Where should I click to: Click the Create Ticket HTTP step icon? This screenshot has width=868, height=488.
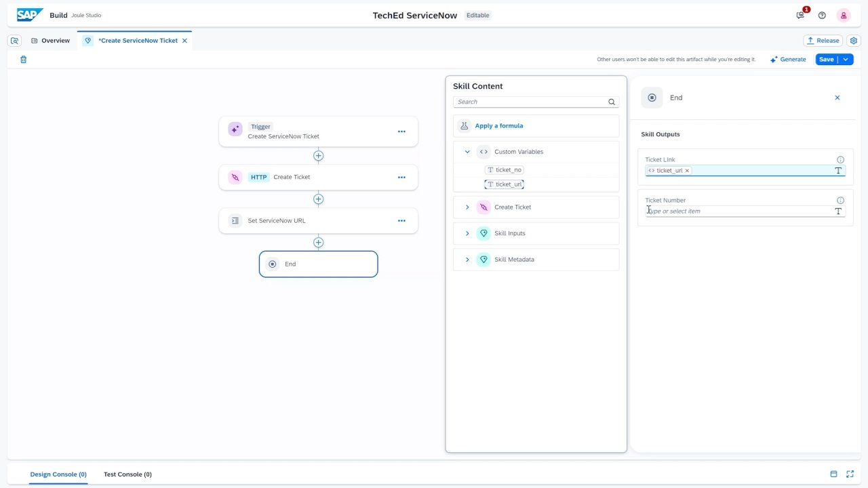(x=235, y=177)
